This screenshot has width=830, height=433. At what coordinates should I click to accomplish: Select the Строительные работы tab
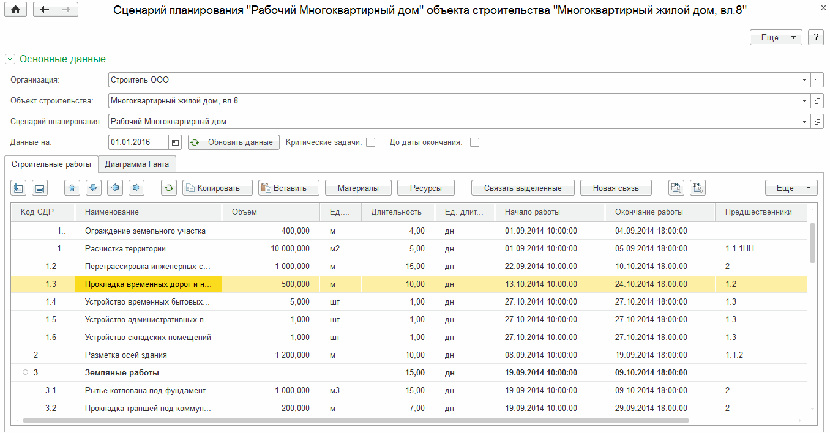[52, 163]
